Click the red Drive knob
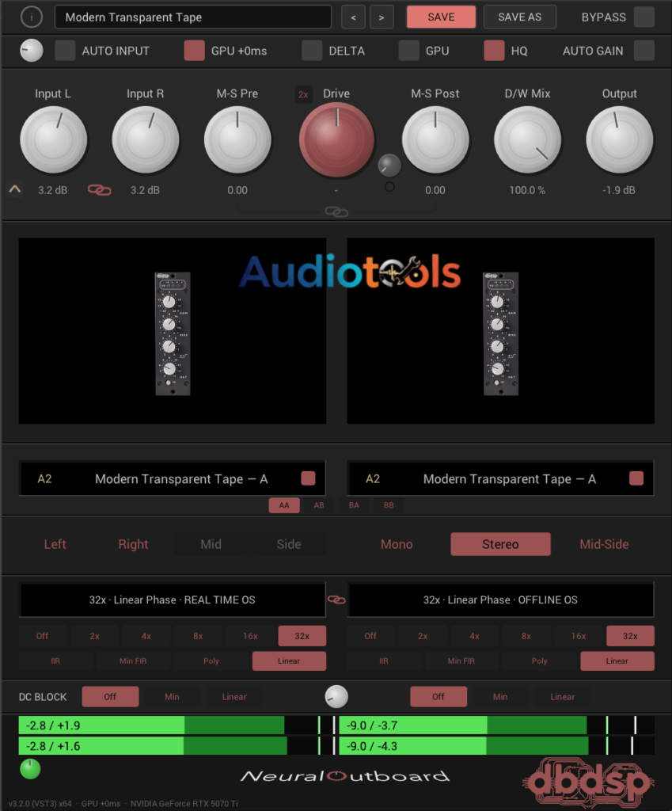Viewport: 672px width, 811px height. [x=336, y=139]
